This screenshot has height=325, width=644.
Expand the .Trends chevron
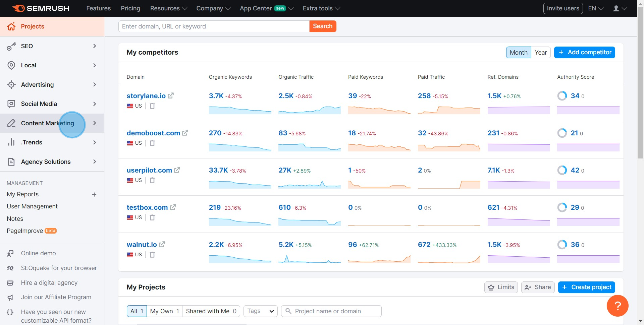pos(95,142)
